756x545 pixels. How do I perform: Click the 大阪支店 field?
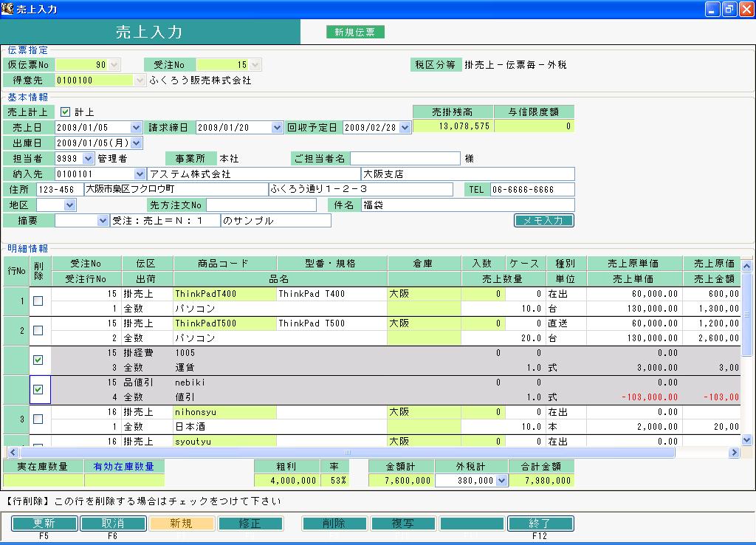click(x=467, y=174)
